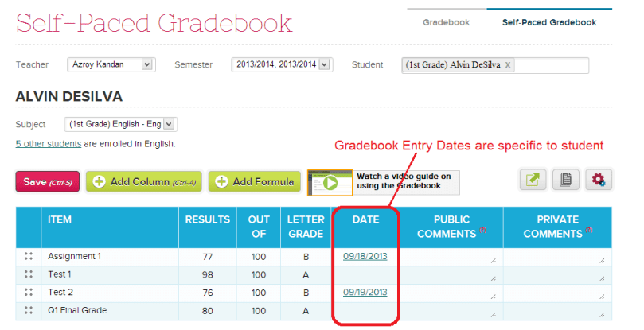The width and height of the screenshot is (644, 330).
Task: Open the Teacher dropdown showing Azroy Kandan
Action: (111, 64)
